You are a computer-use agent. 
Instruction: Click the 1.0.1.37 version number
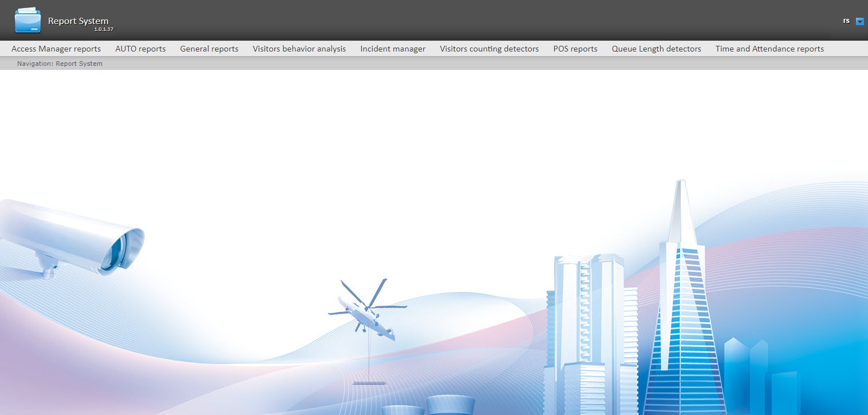point(104,29)
